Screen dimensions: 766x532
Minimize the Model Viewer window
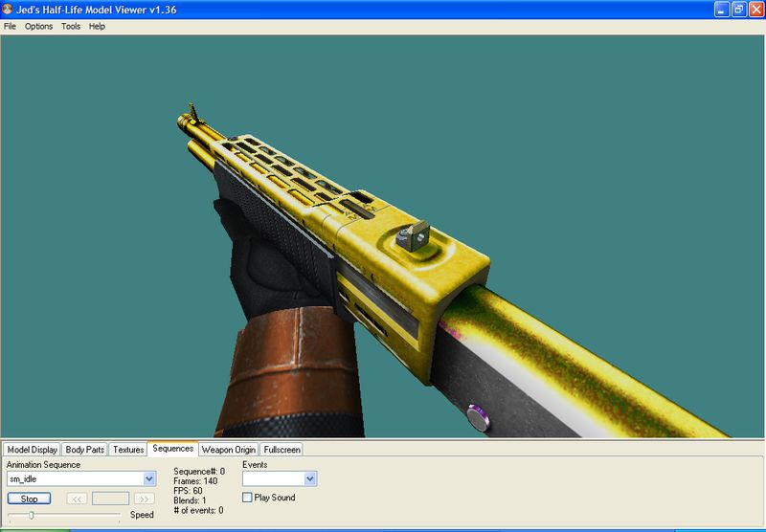coord(722,10)
